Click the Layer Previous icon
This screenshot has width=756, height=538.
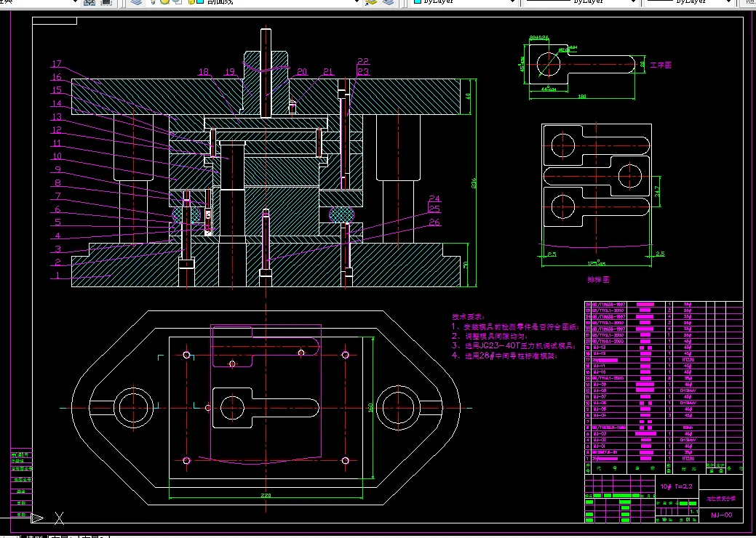388,2
